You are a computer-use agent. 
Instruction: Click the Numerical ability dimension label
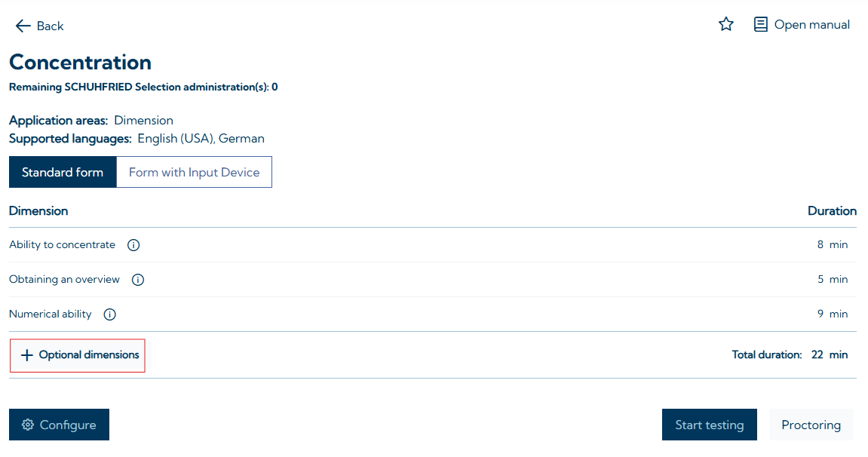point(51,314)
